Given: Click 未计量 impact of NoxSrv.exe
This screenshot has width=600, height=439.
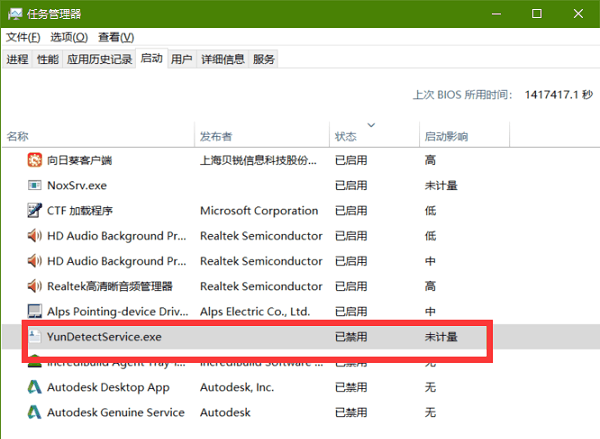Looking at the screenshot, I should 441,185.
